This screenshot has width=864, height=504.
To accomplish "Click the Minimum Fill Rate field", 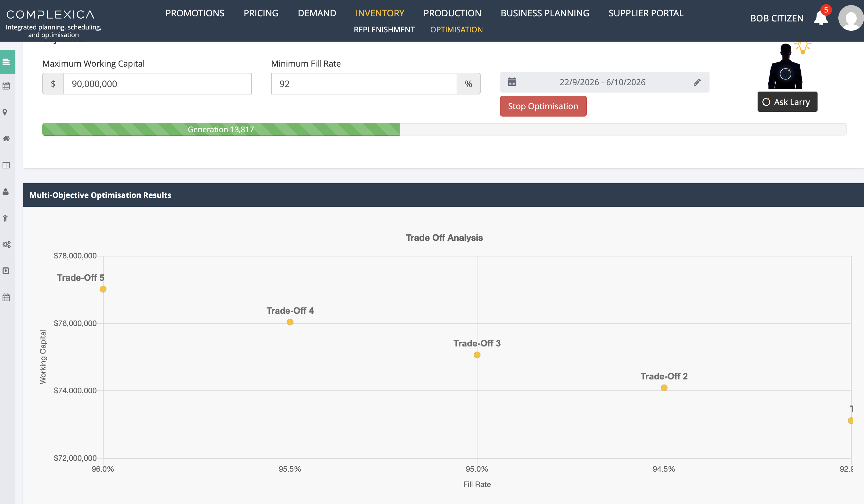I will coord(364,84).
